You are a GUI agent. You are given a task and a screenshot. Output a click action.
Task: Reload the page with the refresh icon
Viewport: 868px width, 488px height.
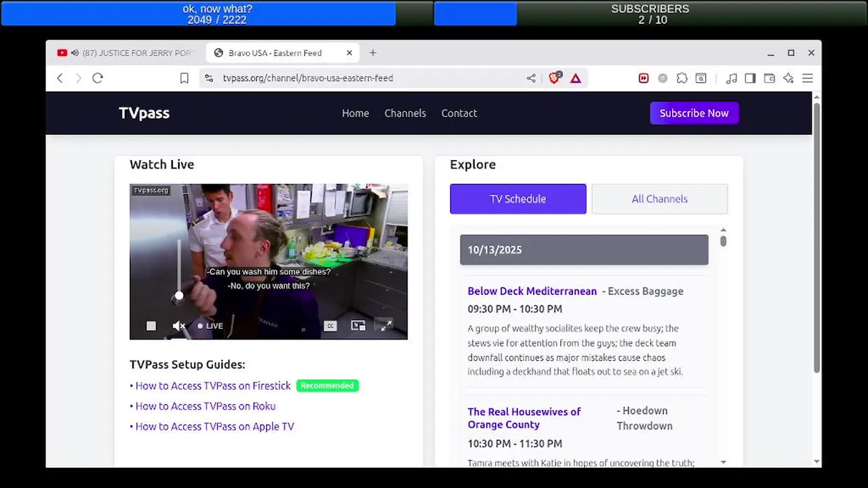tap(98, 78)
